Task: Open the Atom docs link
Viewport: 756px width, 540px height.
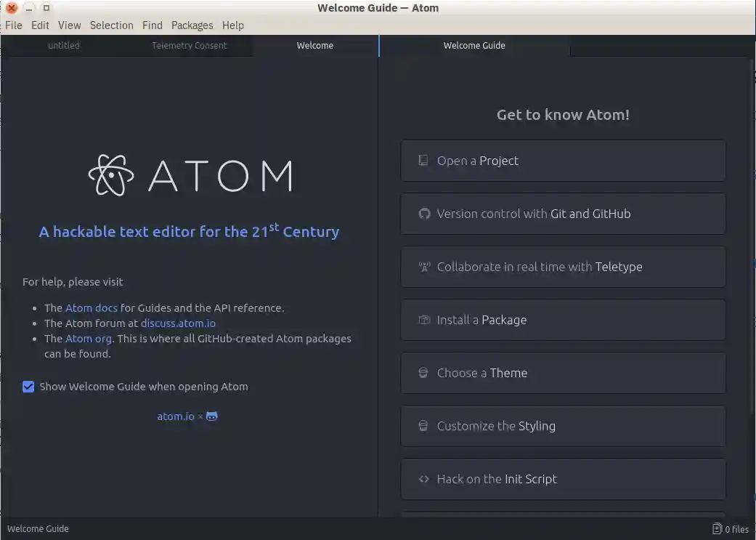Action: pyautogui.click(x=92, y=307)
